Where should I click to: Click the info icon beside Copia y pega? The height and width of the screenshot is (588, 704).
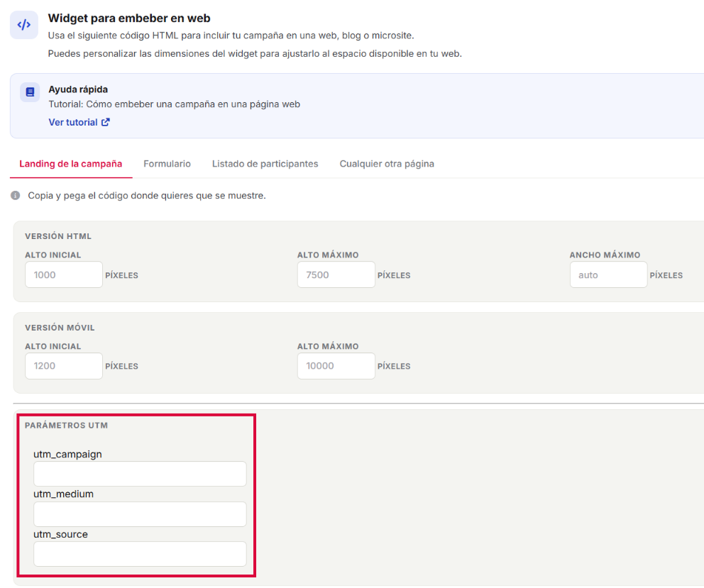pos(16,196)
